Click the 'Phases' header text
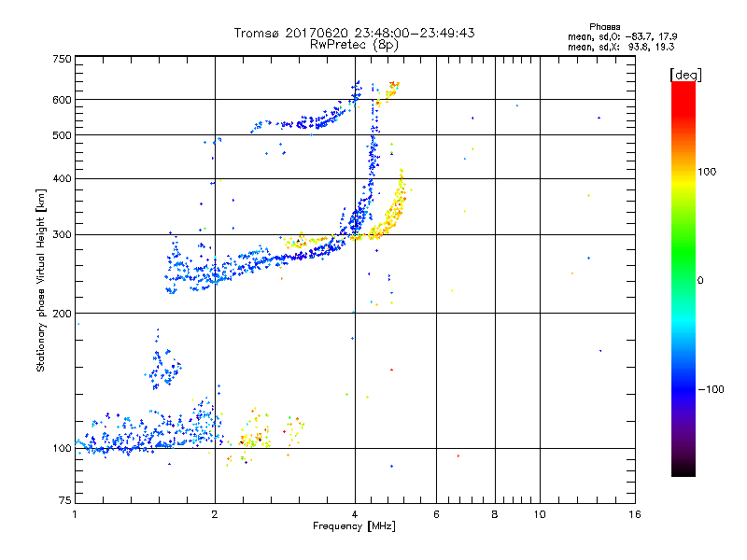 604,27
